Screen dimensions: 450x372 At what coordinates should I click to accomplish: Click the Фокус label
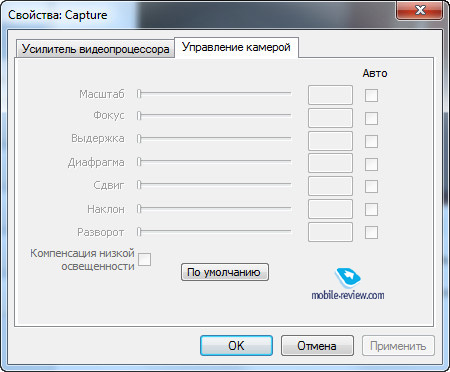pyautogui.click(x=109, y=115)
